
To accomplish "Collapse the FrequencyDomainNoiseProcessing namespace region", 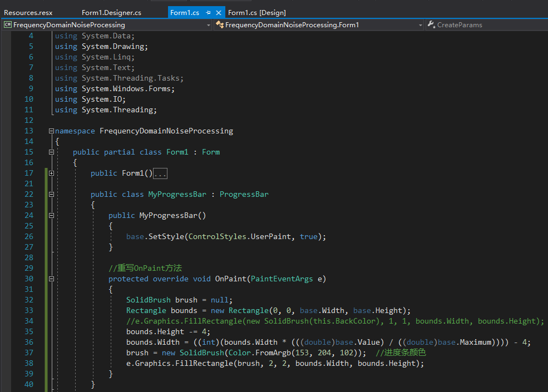I will coord(51,131).
